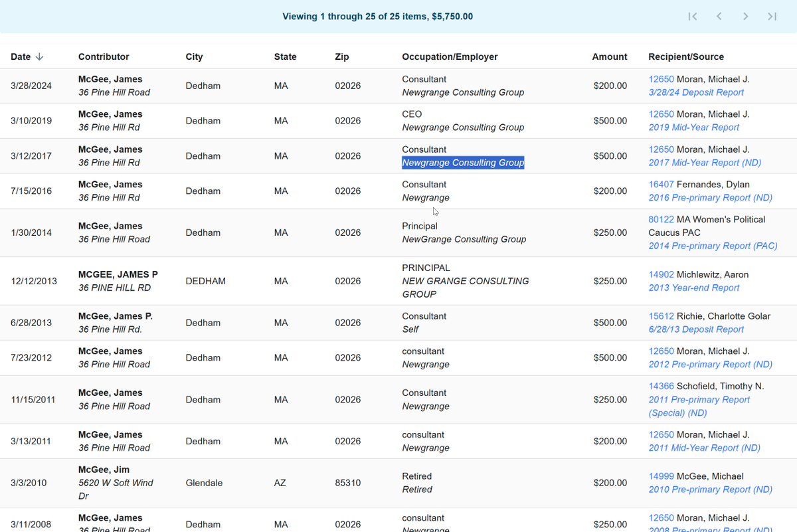This screenshot has width=797, height=532.
Task: View the 2013 Year-end Report for Michlewitz
Action: pos(693,288)
